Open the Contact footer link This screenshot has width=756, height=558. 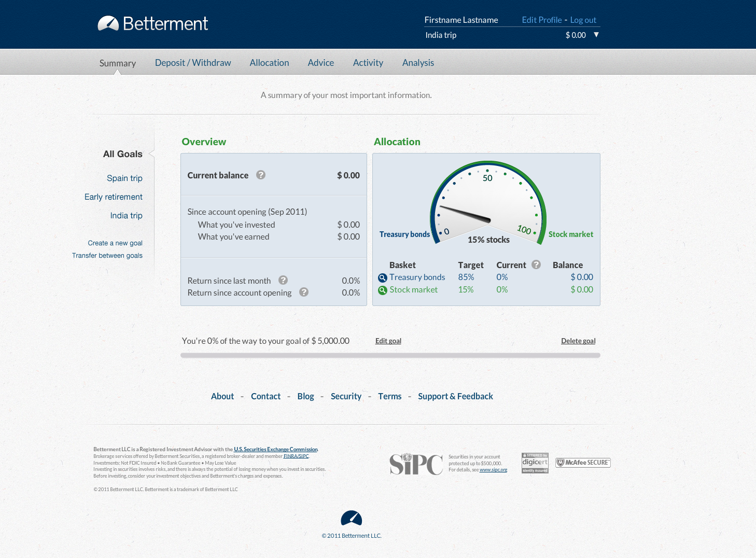coord(265,396)
